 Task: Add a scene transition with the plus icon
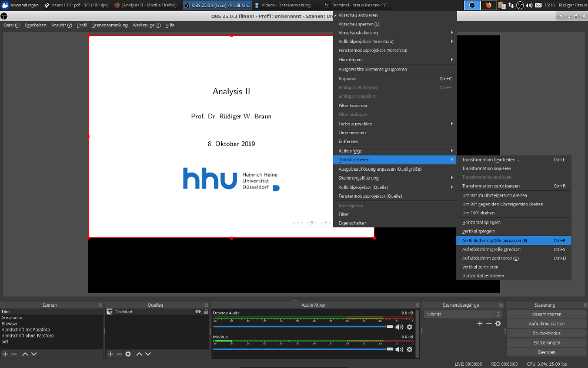[x=480, y=324]
